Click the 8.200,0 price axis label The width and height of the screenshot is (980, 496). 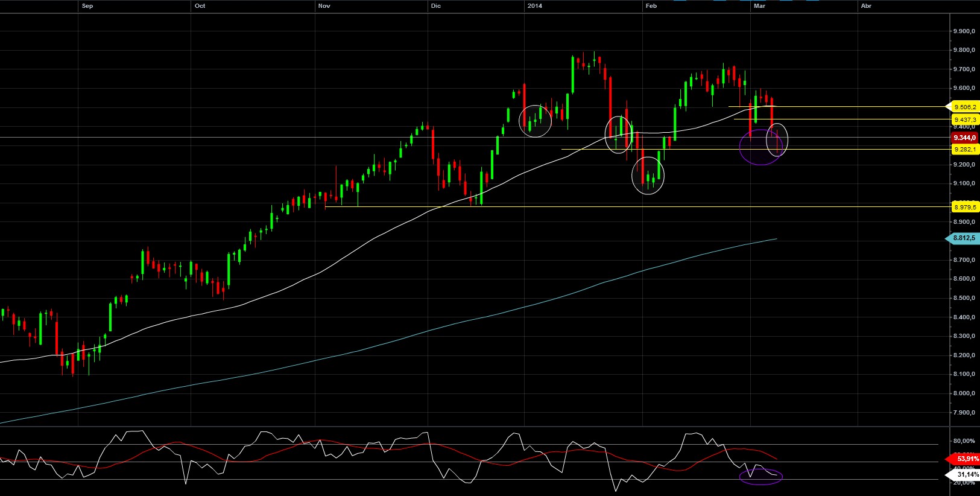[x=964, y=355]
